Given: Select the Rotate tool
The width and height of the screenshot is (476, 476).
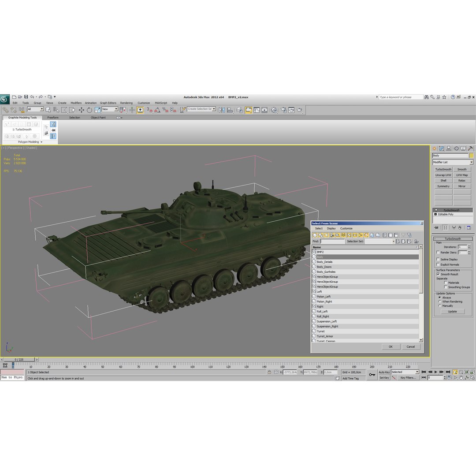Looking at the screenshot, I should point(89,110).
